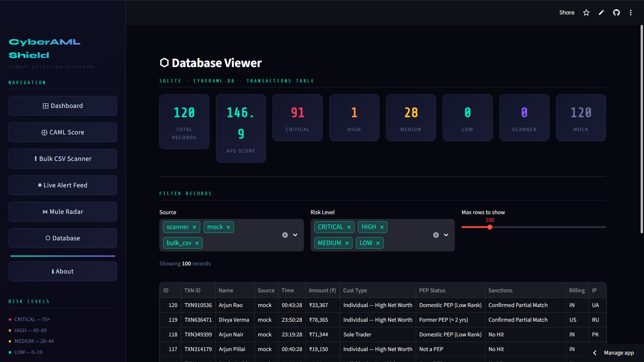
Task: Remove the mock source tag
Action: (228, 227)
